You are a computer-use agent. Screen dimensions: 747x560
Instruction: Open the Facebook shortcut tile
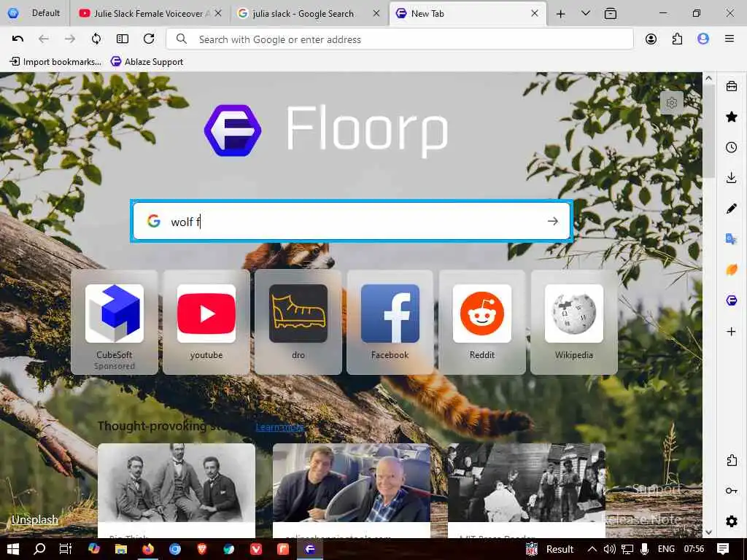tap(390, 322)
